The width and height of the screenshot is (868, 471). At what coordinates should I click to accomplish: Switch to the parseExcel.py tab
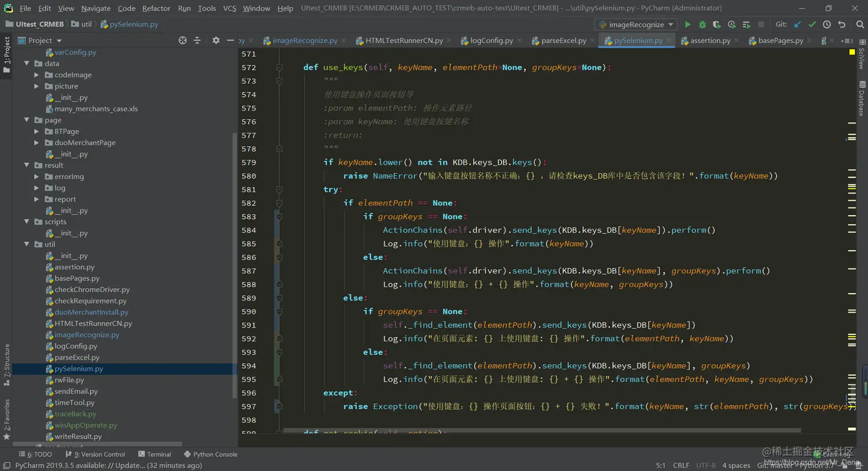tap(563, 41)
